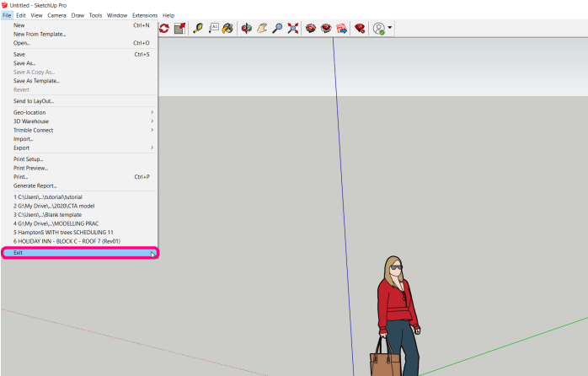Screen dimensions: 588x376
Task: Choose Import... from the menu
Action: click(79, 139)
